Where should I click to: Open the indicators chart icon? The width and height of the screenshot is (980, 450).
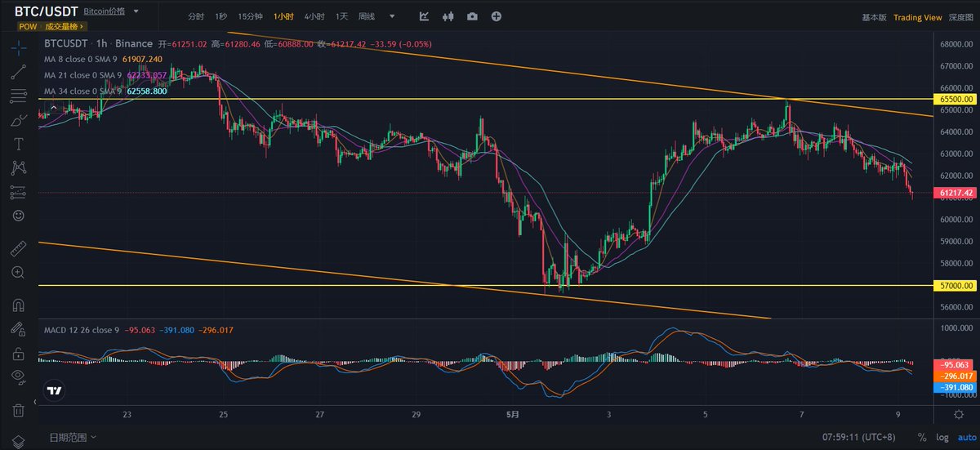pos(424,16)
